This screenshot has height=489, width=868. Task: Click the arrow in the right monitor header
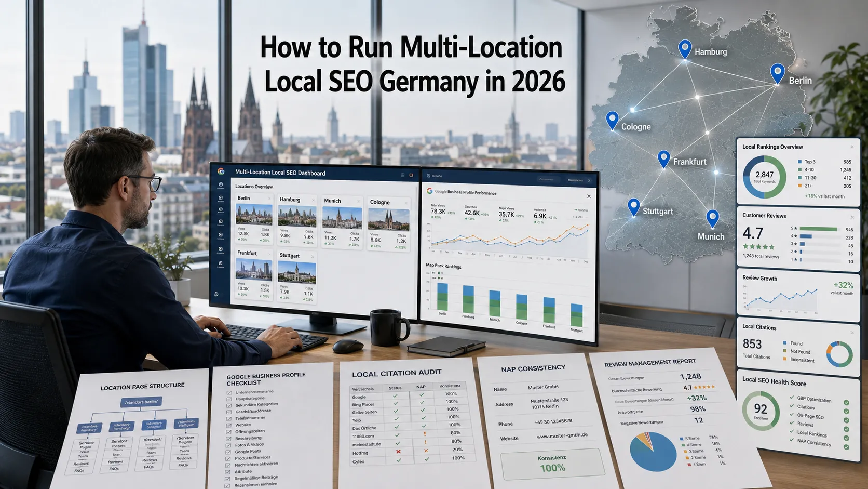(x=589, y=180)
